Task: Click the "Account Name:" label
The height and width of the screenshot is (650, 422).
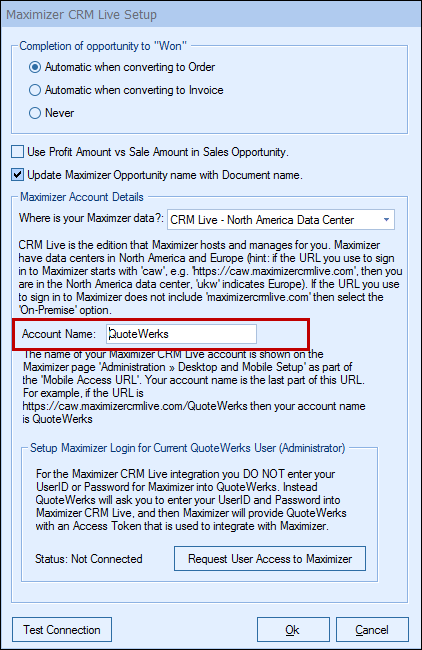Action: coord(59,334)
